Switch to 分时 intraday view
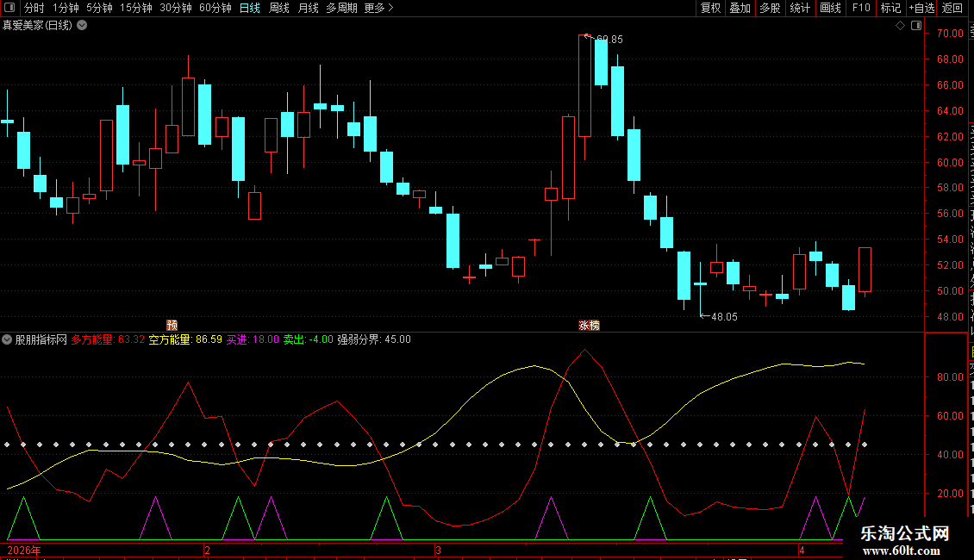974x560 pixels. 34,8
